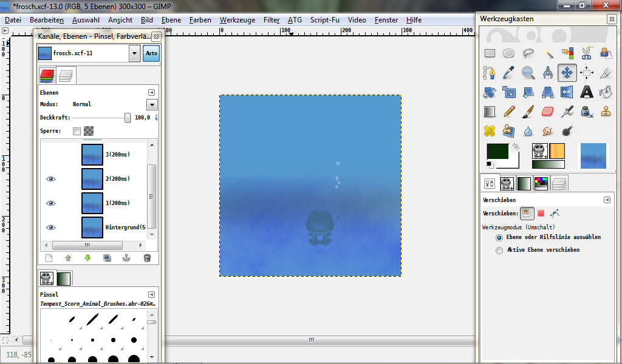The height and width of the screenshot is (364, 622).
Task: Pick the Crop knife tool
Action: (606, 73)
